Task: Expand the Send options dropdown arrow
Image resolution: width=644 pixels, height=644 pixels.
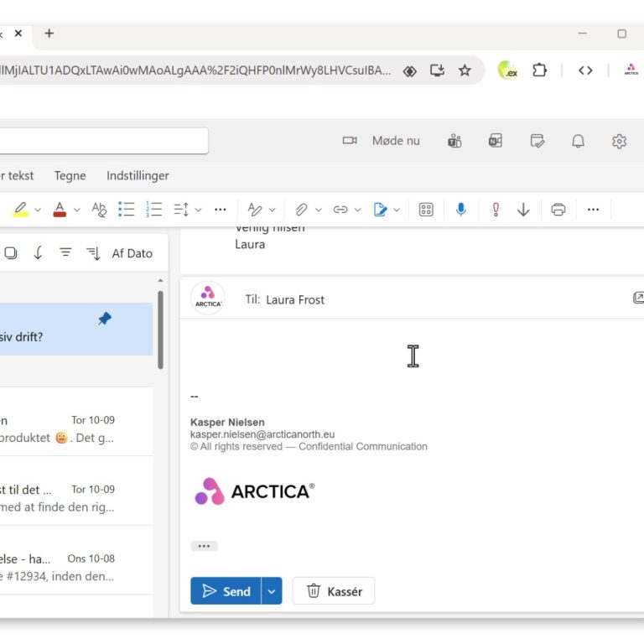Action: tap(272, 591)
